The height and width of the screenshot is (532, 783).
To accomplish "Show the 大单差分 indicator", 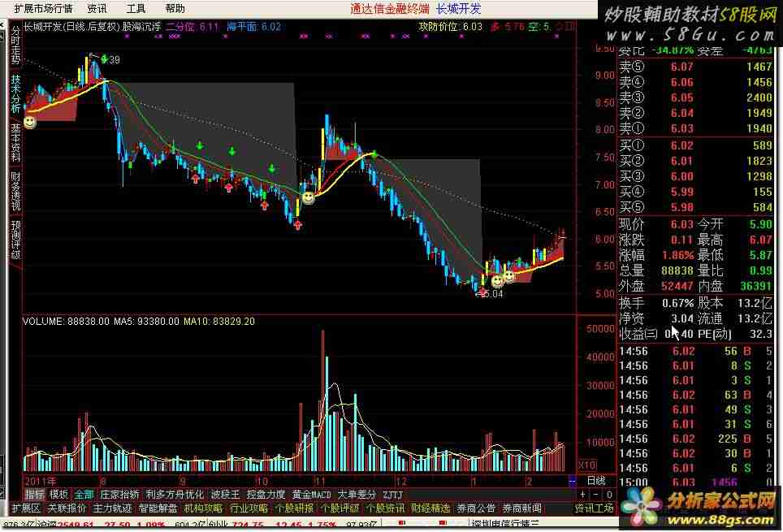I will pos(357,495).
